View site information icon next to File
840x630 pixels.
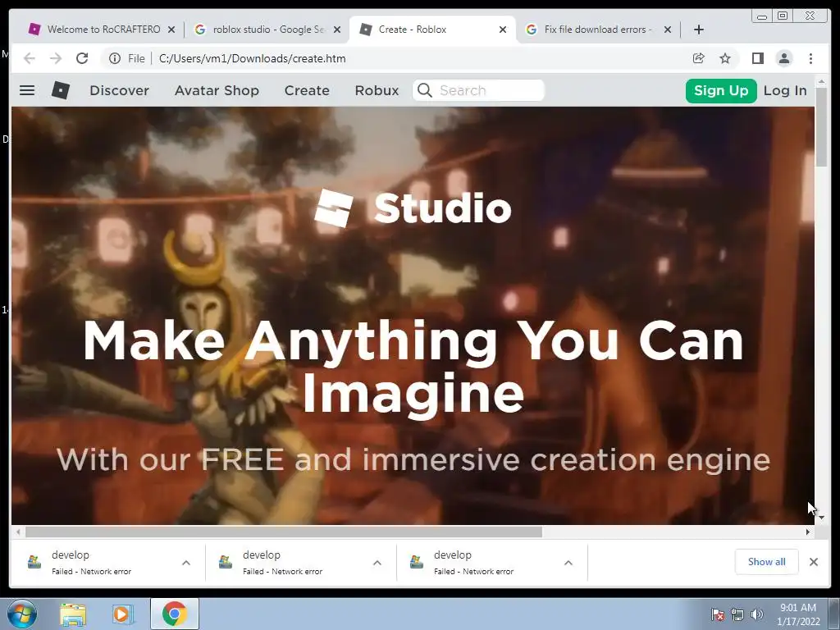115,58
